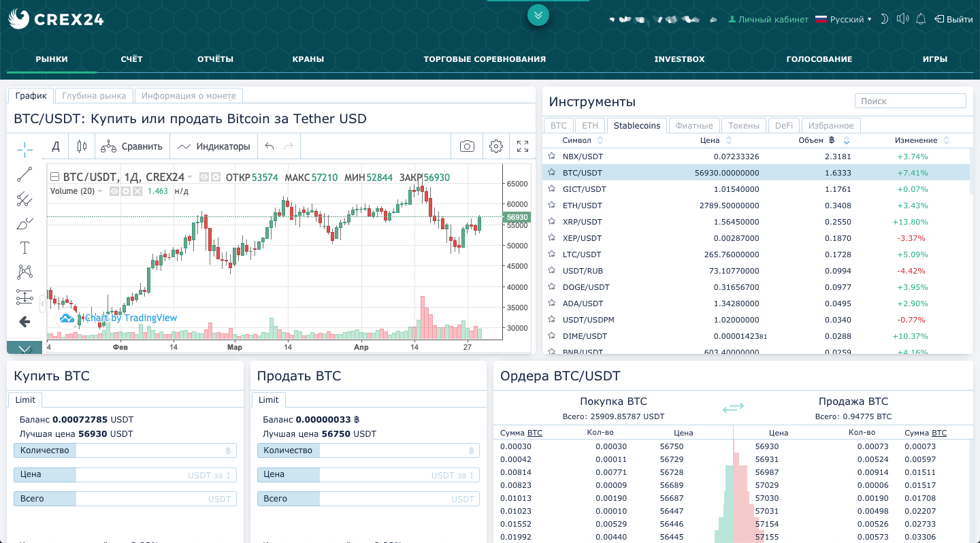Open BTC/USDT series format settings gear

tap(215, 177)
